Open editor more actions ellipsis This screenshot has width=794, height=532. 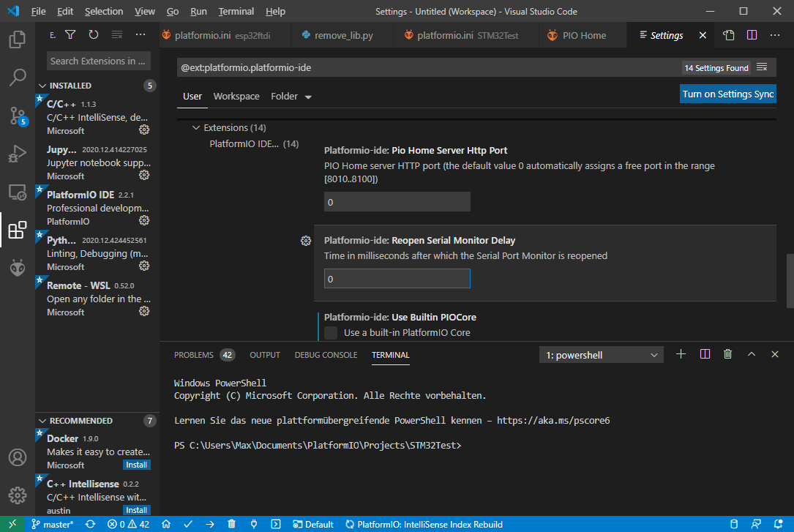click(775, 35)
